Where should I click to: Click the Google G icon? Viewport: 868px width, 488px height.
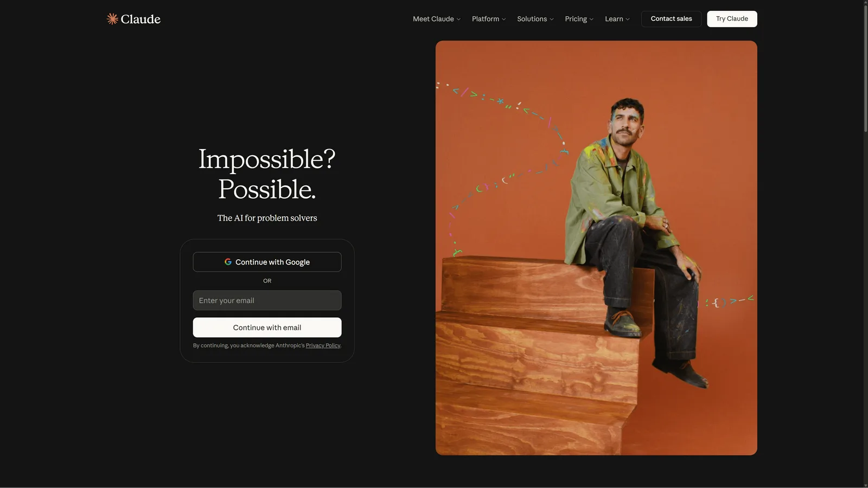click(x=228, y=262)
